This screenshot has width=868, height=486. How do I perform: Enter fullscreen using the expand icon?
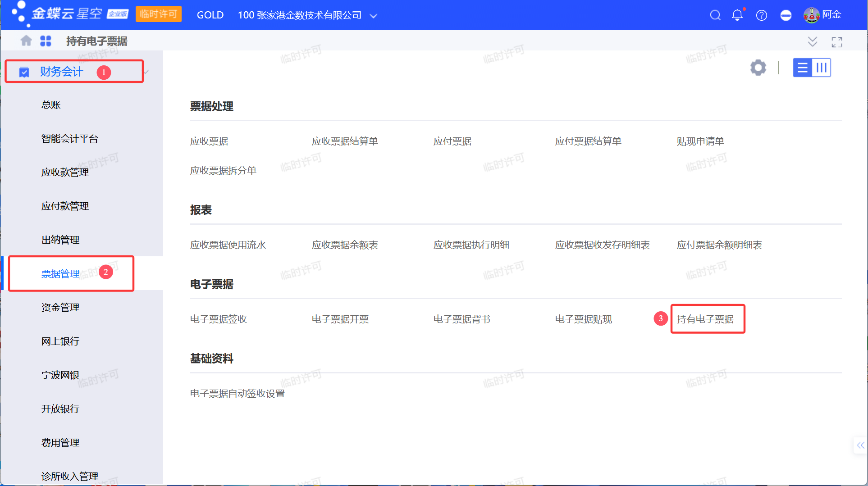pos(837,42)
